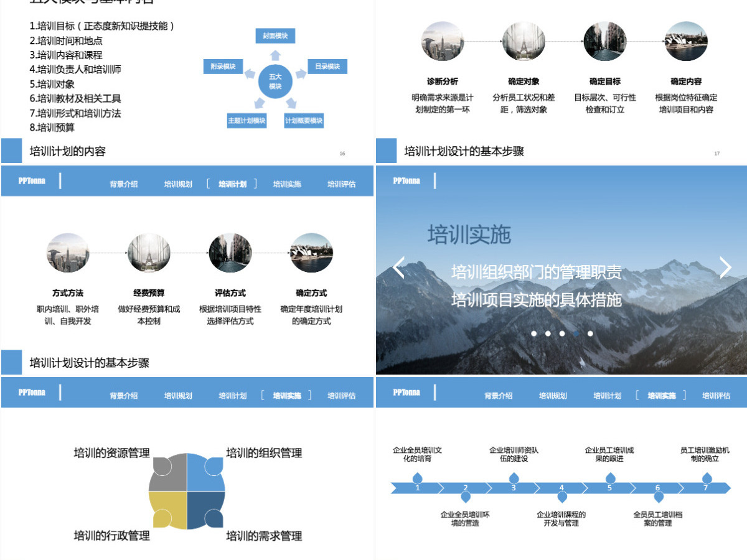Image resolution: width=747 pixels, height=560 pixels.
Task: Click the droplet marker below timeline step 6
Action: 658,497
